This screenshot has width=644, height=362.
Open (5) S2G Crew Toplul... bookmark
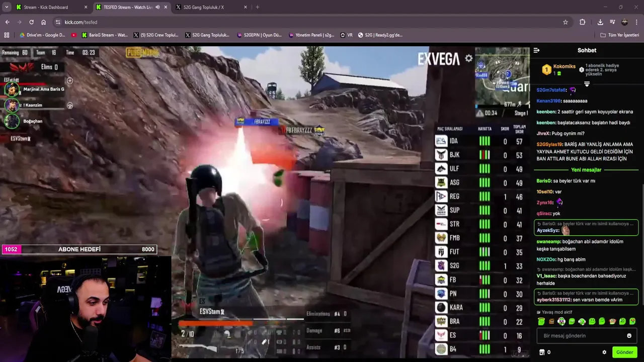[156, 35]
